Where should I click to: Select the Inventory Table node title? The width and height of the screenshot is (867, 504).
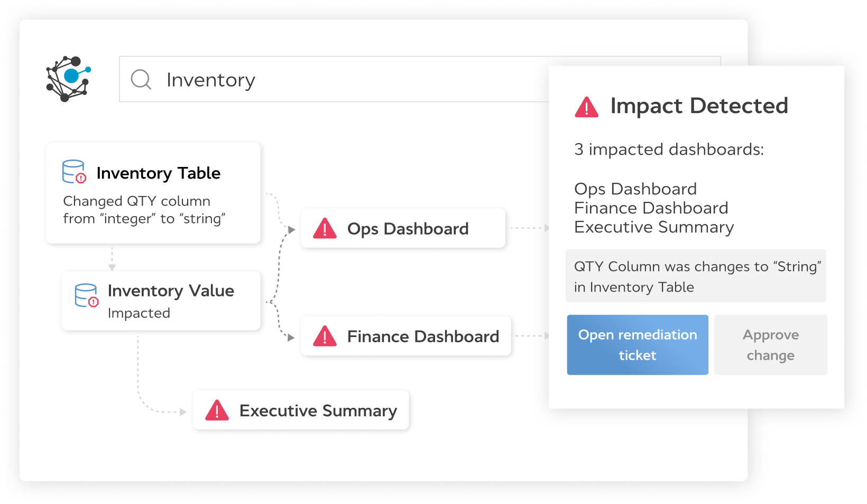point(158,173)
